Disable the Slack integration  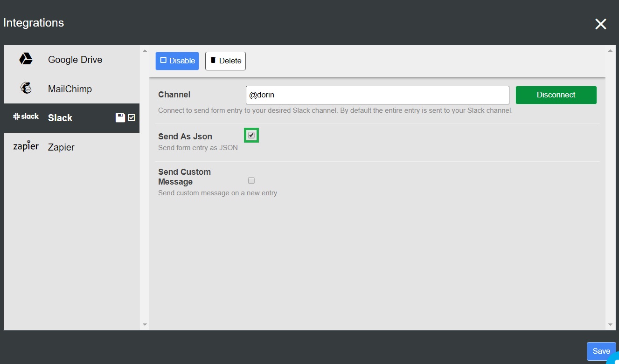177,61
